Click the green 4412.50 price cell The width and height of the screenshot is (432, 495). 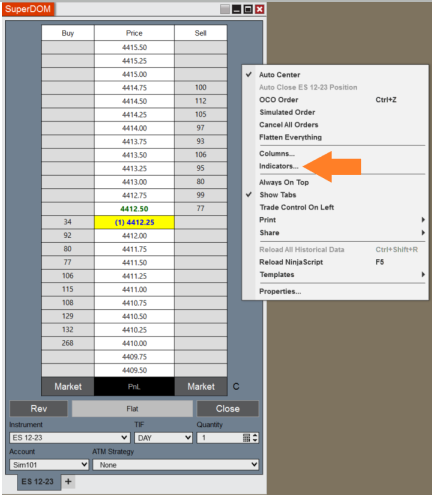coord(134,209)
